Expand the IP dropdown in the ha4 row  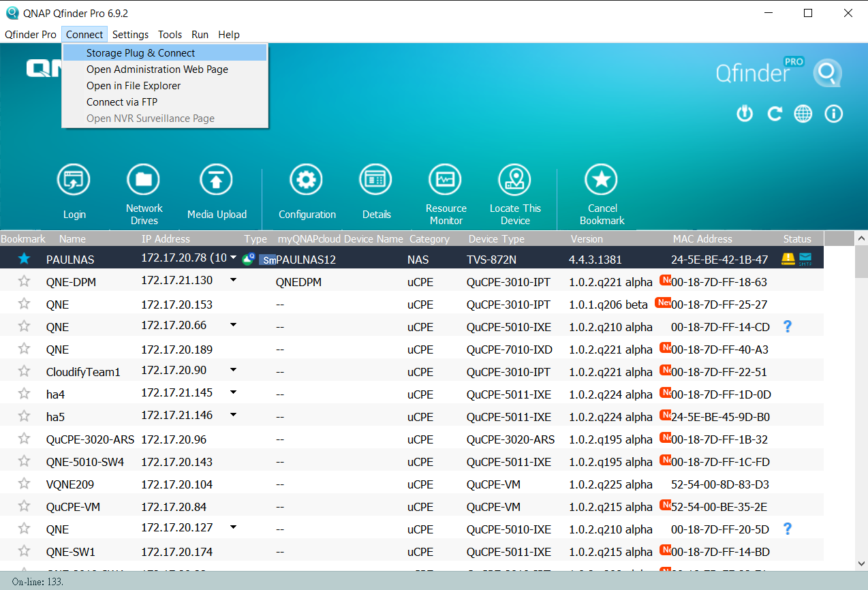pos(233,392)
